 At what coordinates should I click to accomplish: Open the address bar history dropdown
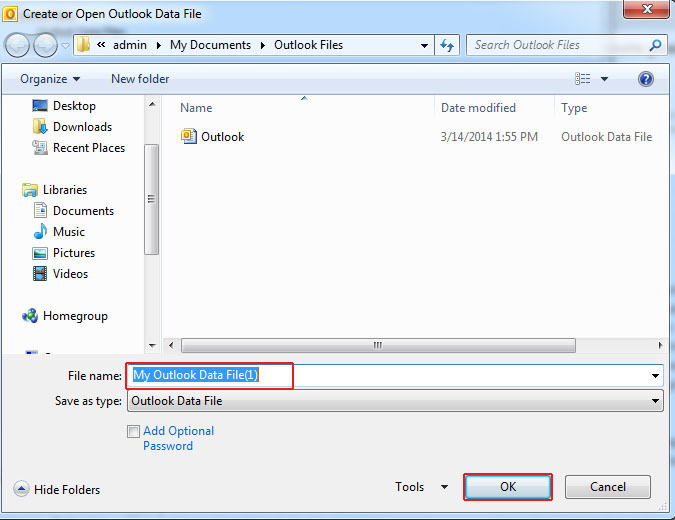tap(424, 45)
